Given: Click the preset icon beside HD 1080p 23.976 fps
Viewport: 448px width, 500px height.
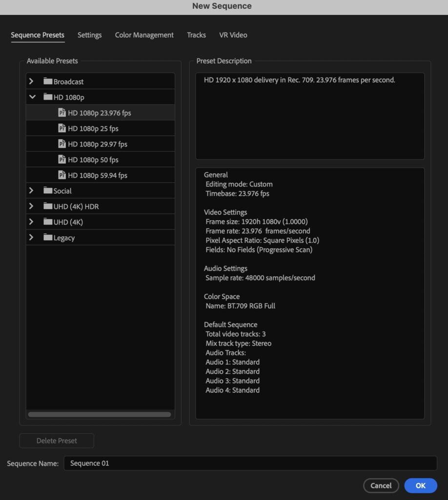Looking at the screenshot, I should (x=62, y=113).
